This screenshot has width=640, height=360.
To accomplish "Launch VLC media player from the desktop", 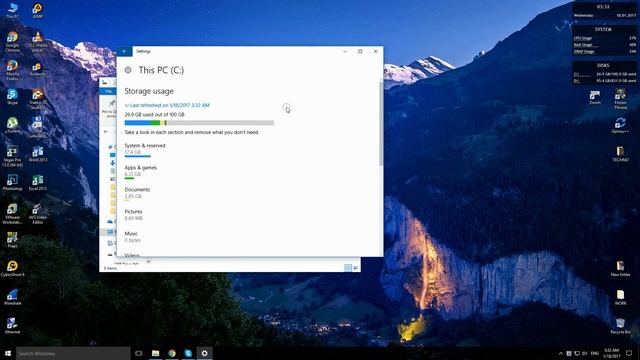I will pos(38,42).
